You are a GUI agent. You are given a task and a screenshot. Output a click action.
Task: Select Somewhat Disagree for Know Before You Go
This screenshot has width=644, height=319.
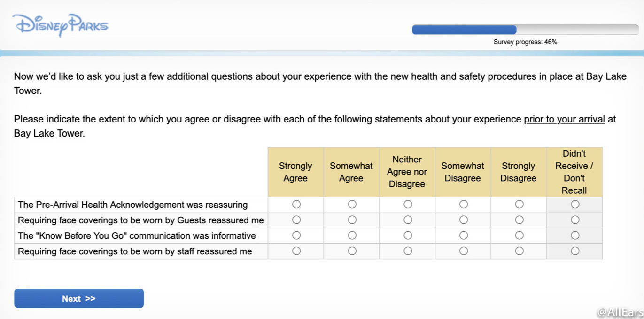[x=464, y=235]
